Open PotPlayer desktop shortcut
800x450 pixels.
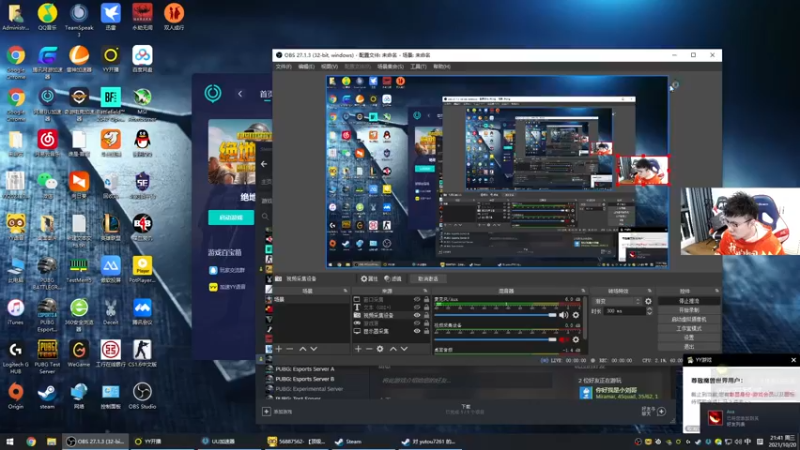[142, 269]
